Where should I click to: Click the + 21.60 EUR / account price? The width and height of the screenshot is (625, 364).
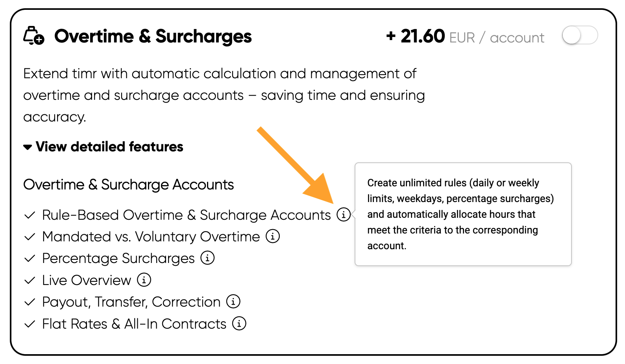(465, 37)
